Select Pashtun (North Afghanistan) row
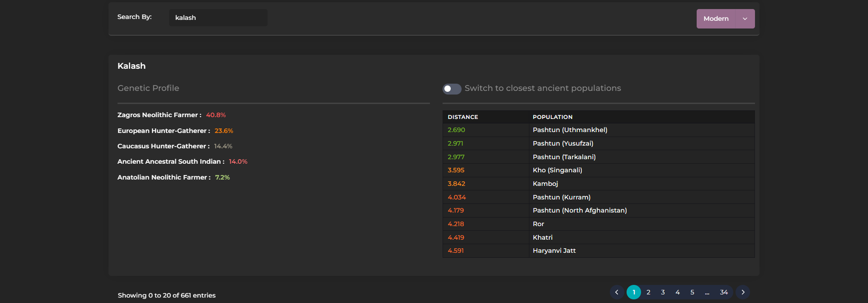Image resolution: width=868 pixels, height=303 pixels. tap(599, 211)
